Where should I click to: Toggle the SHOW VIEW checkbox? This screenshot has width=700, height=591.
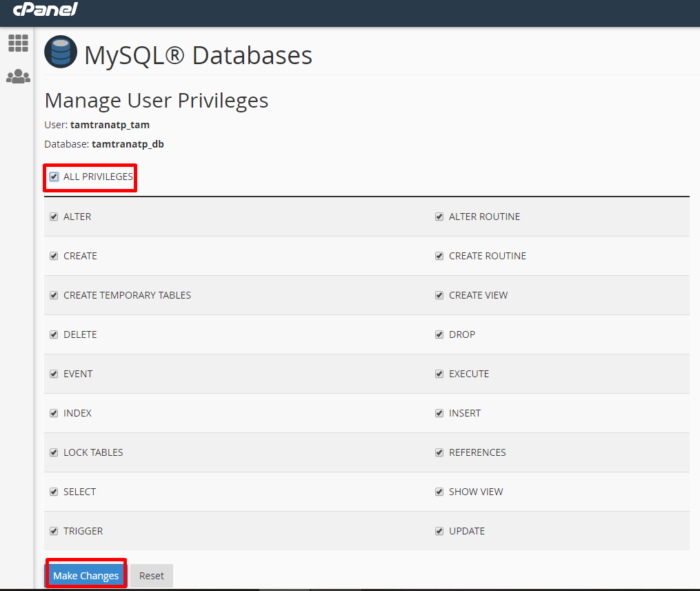click(439, 492)
